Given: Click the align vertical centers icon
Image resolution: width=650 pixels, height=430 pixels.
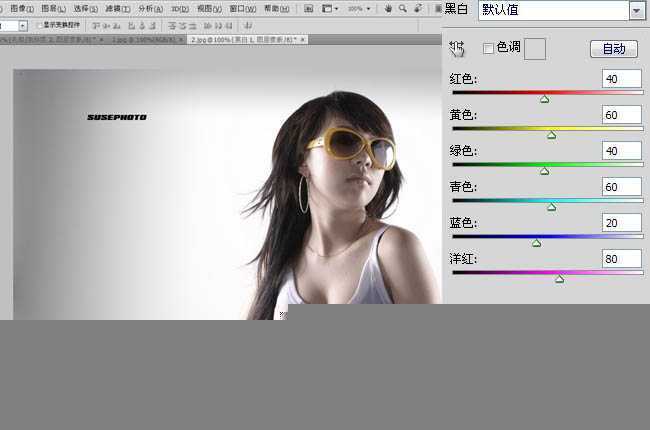Looking at the screenshot, I should tap(107, 26).
